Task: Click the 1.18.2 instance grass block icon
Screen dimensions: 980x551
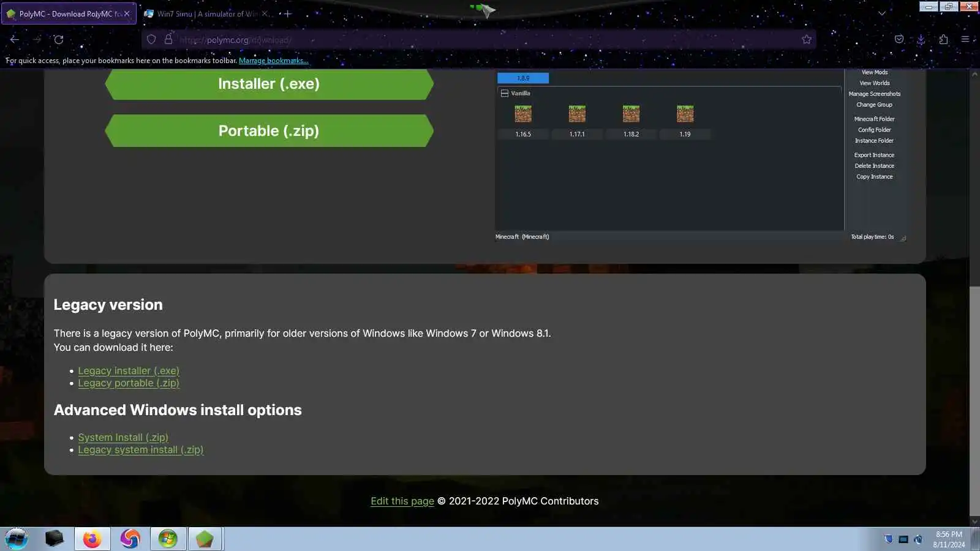Action: pyautogui.click(x=631, y=114)
